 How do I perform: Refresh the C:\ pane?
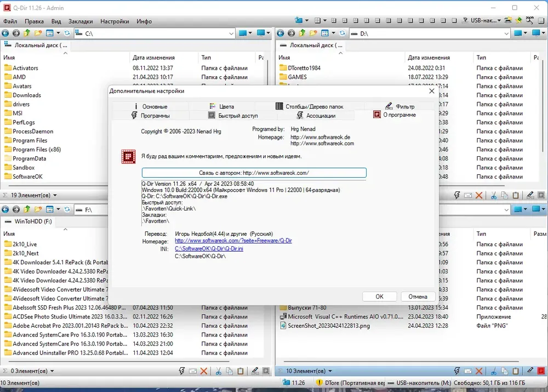(67, 33)
